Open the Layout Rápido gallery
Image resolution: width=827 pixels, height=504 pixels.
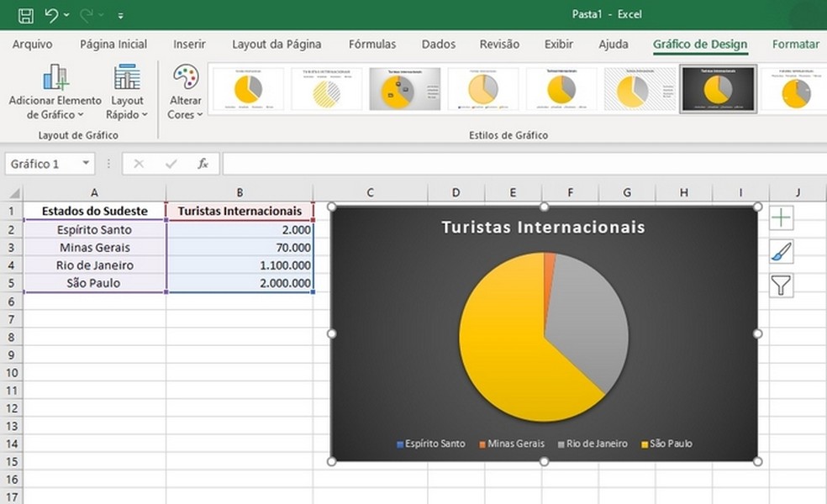[127, 93]
